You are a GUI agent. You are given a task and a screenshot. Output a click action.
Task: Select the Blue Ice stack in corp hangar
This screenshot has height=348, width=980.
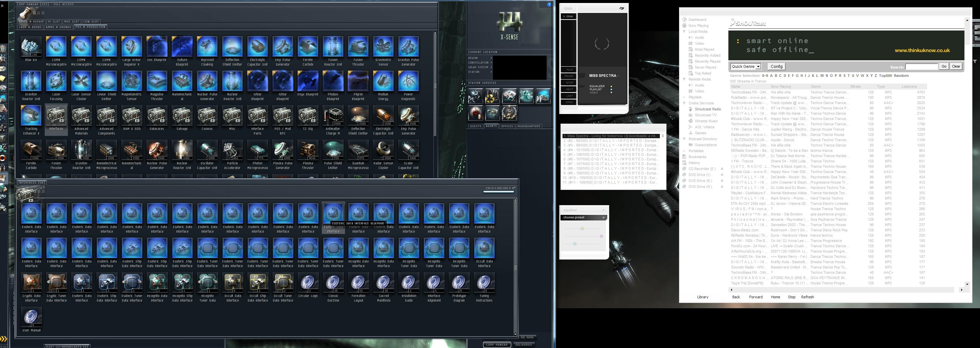click(x=31, y=46)
